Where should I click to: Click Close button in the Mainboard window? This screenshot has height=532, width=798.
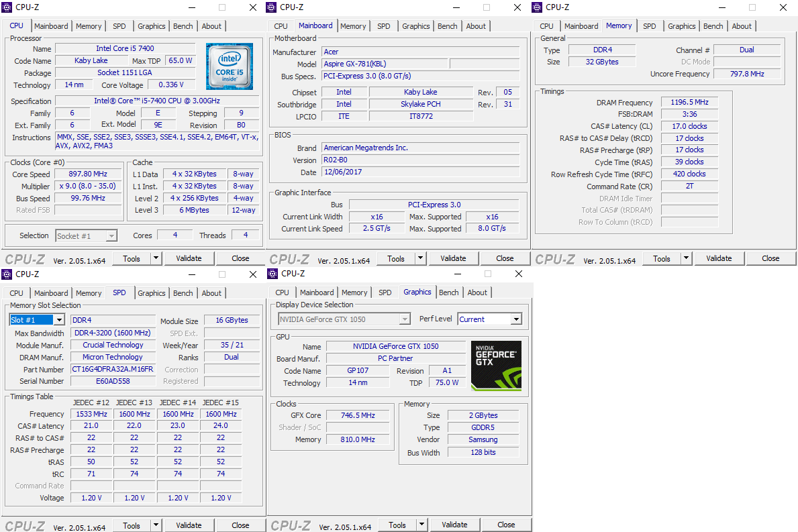pyautogui.click(x=505, y=258)
